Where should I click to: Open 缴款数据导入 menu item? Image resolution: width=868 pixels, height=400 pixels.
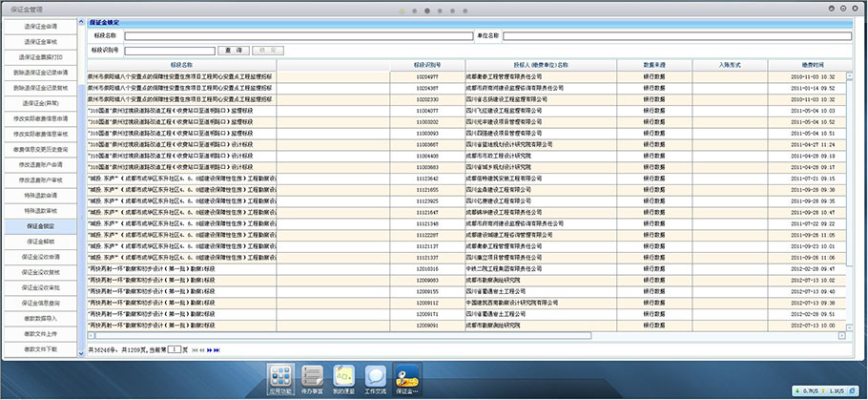pyautogui.click(x=40, y=319)
